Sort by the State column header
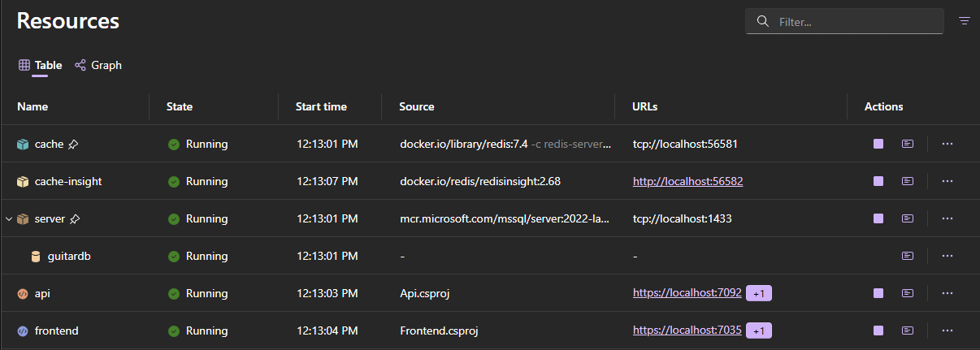The height and width of the screenshot is (350, 980). pyautogui.click(x=180, y=106)
